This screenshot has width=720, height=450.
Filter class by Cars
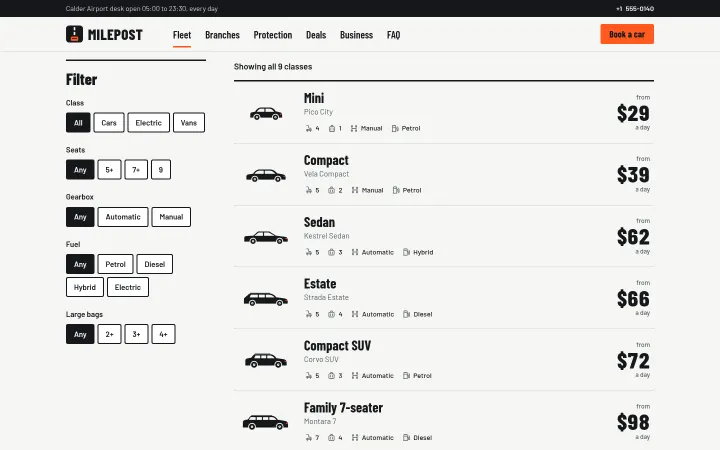(109, 123)
